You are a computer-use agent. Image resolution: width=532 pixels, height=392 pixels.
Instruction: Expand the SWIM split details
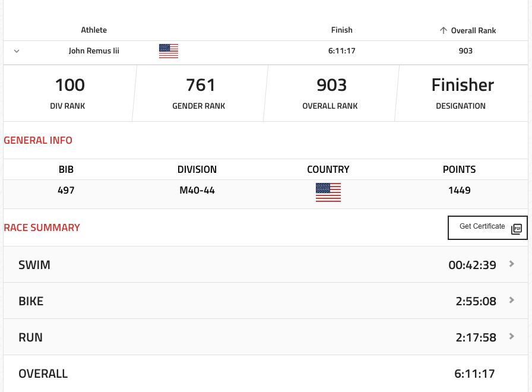click(x=512, y=264)
